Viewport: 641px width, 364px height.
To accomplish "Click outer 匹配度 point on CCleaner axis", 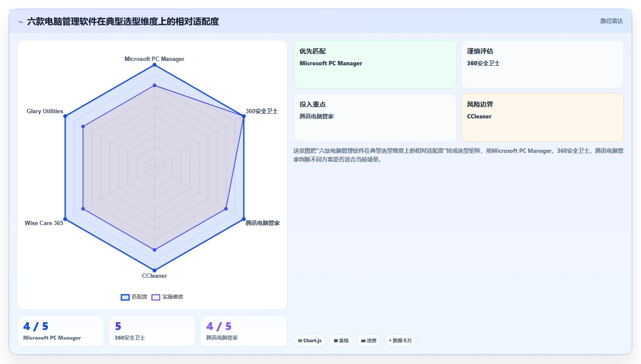I will pyautogui.click(x=154, y=270).
